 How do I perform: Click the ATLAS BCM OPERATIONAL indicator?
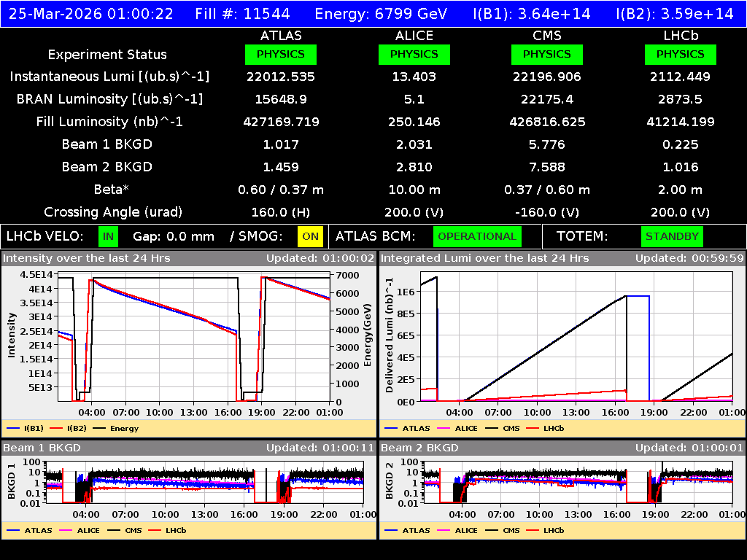(477, 236)
